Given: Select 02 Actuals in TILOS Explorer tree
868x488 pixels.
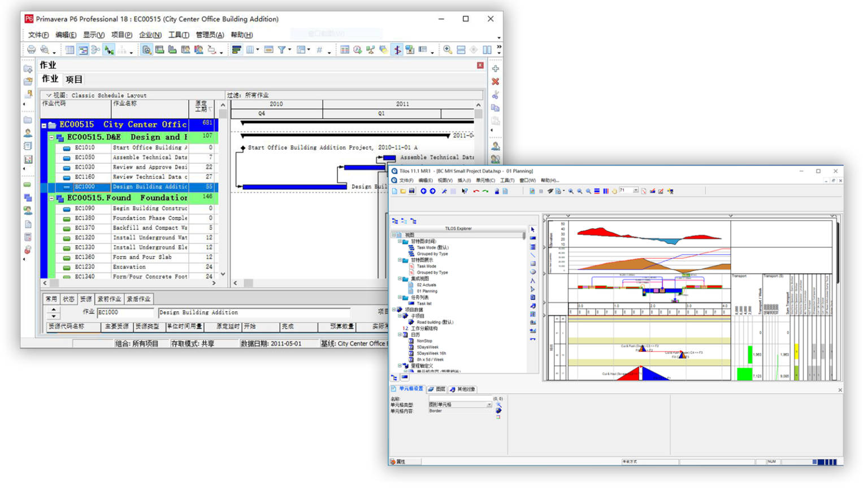Looking at the screenshot, I should 427,285.
